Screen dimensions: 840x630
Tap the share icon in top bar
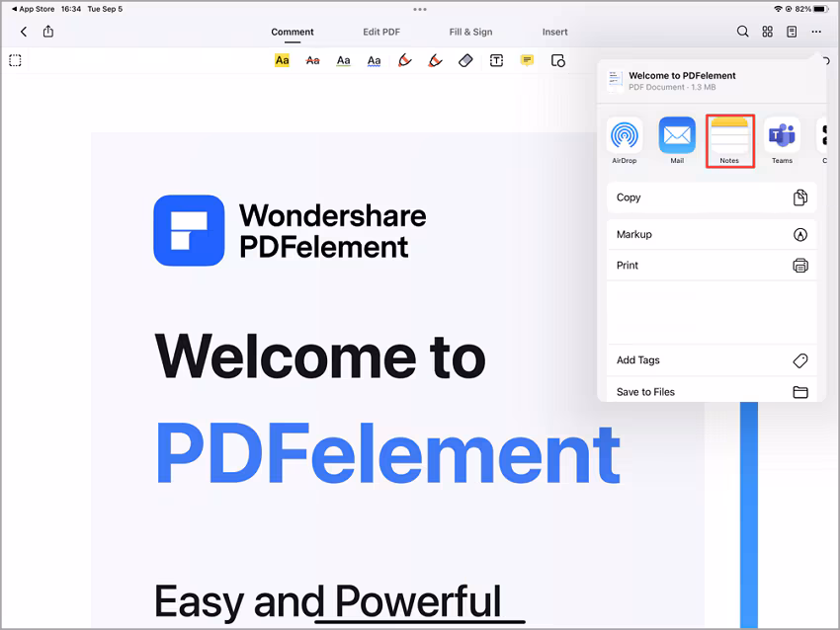(x=48, y=31)
